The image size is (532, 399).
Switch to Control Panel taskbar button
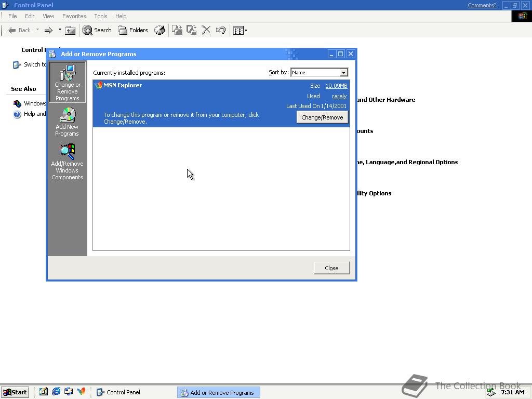pyautogui.click(x=119, y=392)
